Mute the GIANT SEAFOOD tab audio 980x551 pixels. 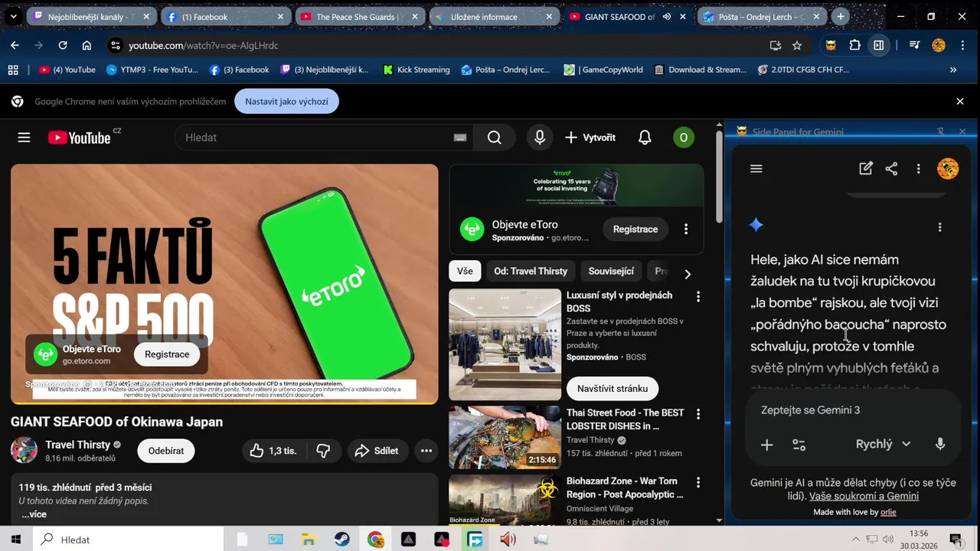pyautogui.click(x=666, y=17)
